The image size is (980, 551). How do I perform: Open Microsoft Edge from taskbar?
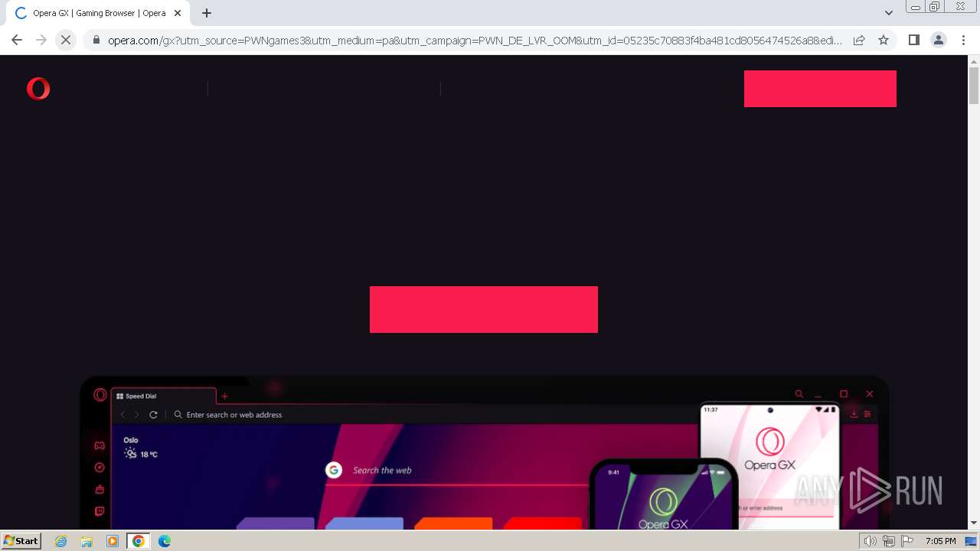(x=165, y=541)
